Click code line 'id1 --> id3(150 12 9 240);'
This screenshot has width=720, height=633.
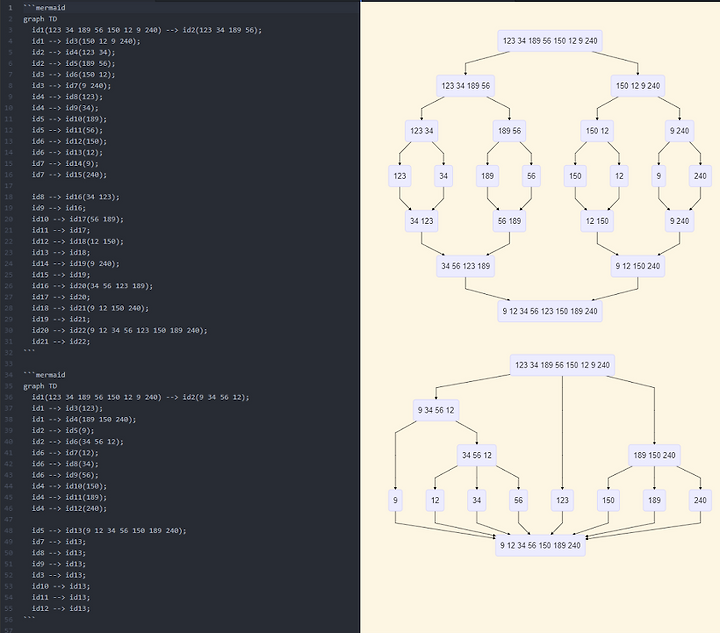point(86,41)
